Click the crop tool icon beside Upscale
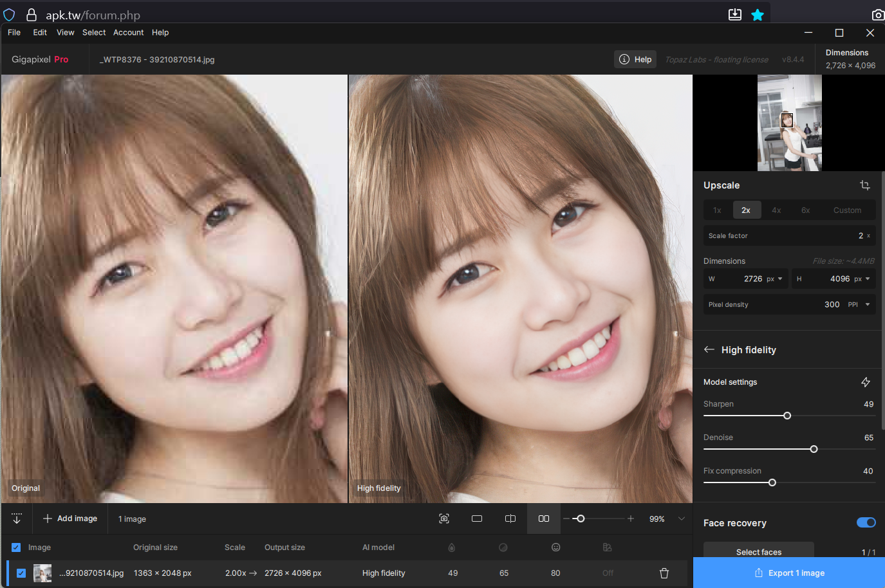The height and width of the screenshot is (588, 885). tap(864, 185)
